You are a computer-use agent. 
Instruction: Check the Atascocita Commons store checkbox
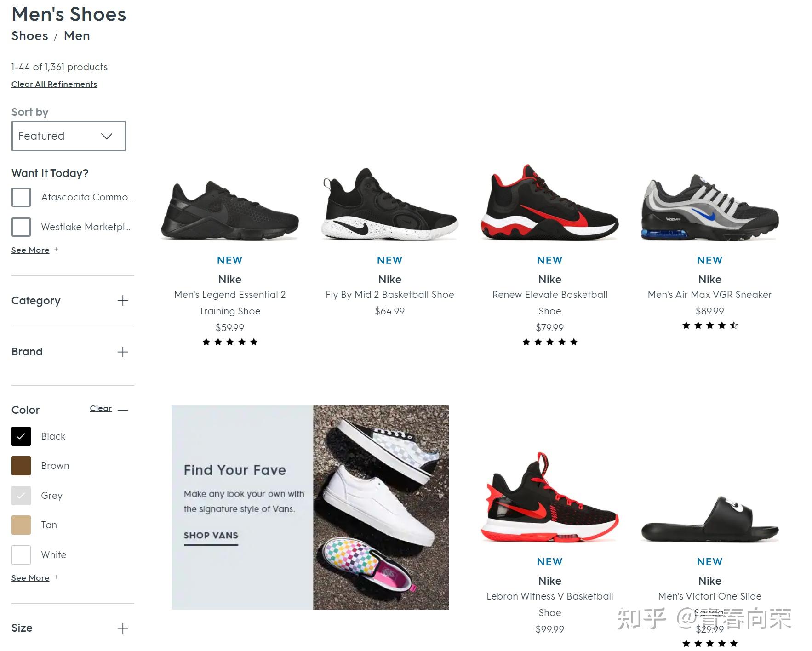[x=21, y=197]
